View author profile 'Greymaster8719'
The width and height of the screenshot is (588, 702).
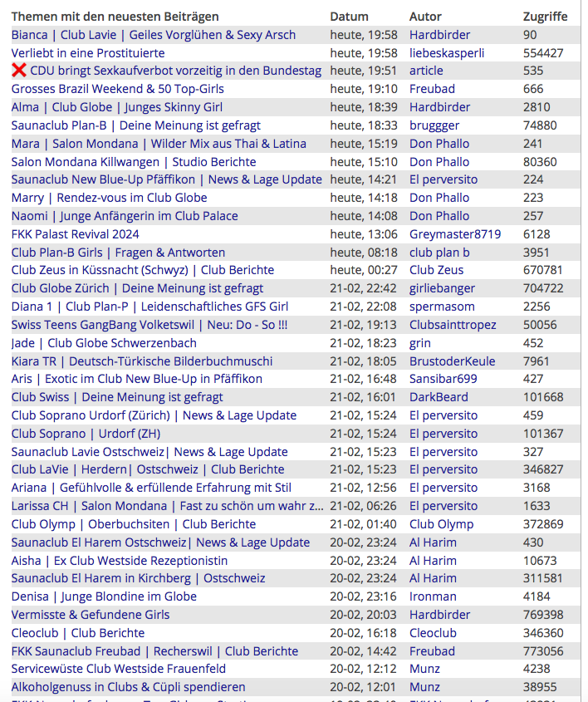454,234
